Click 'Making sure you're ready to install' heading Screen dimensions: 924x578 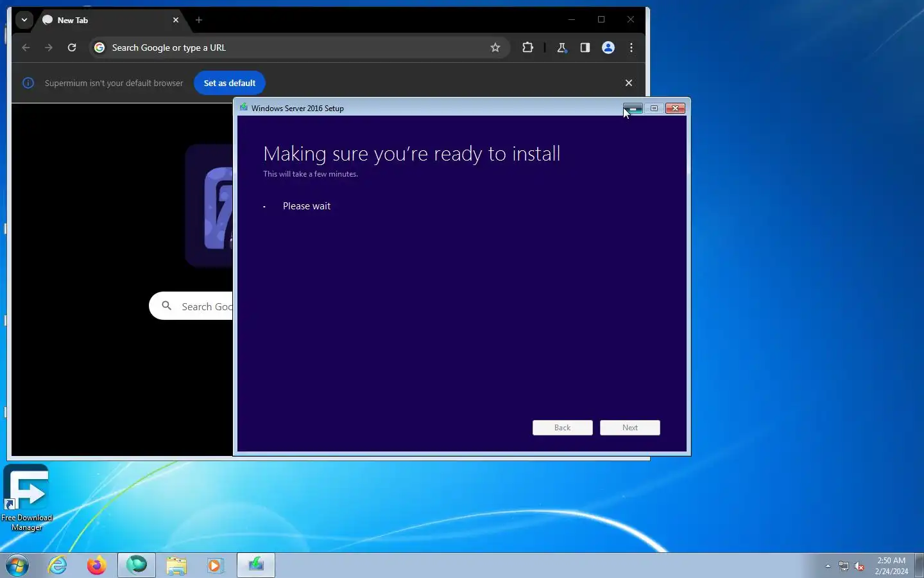pyautogui.click(x=412, y=153)
